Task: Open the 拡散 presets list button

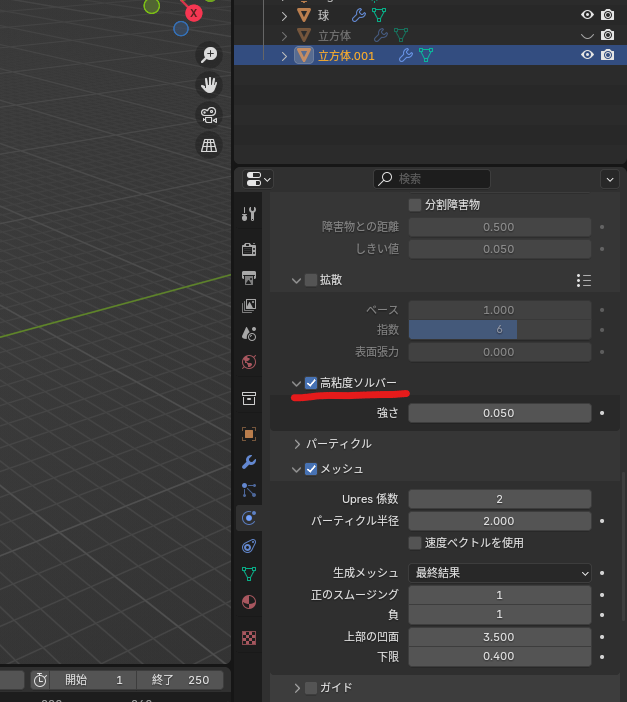Action: pyautogui.click(x=584, y=280)
